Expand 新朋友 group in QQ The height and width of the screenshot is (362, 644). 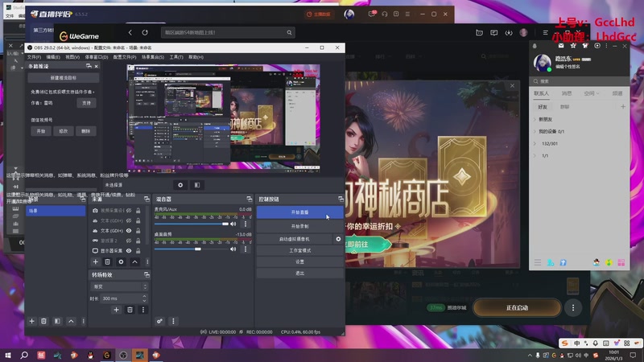535,119
